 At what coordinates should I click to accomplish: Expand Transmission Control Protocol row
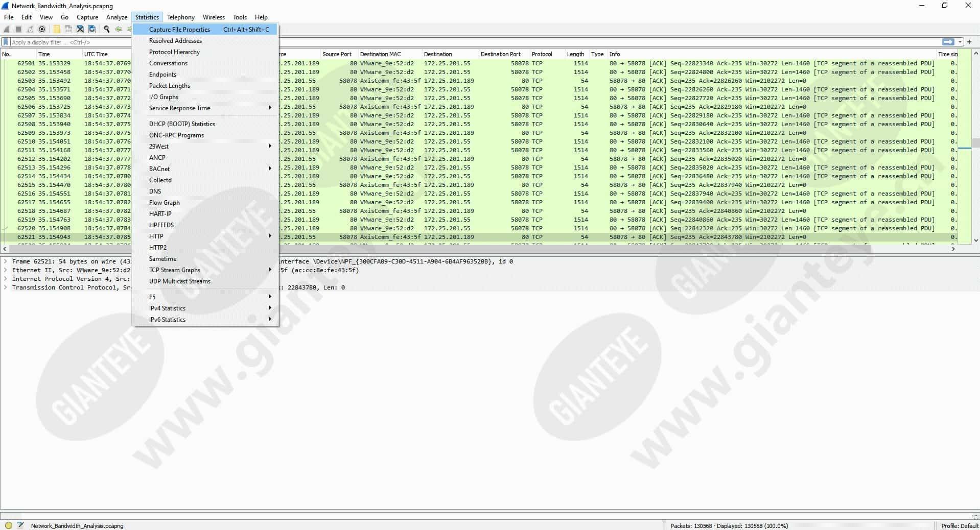coord(6,287)
